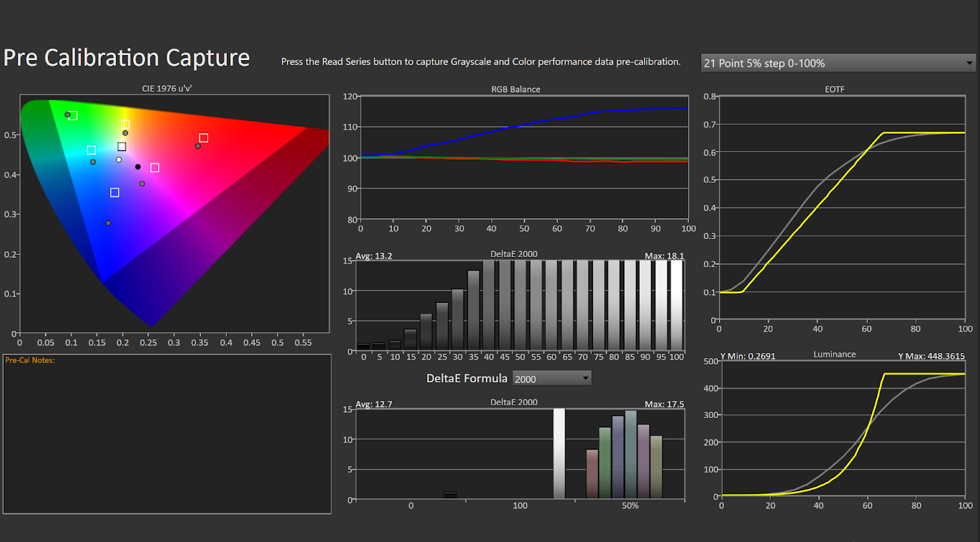Select the yellow-olive bar in color DeltaE chart
The width and height of the screenshot is (980, 542).
pos(657,467)
